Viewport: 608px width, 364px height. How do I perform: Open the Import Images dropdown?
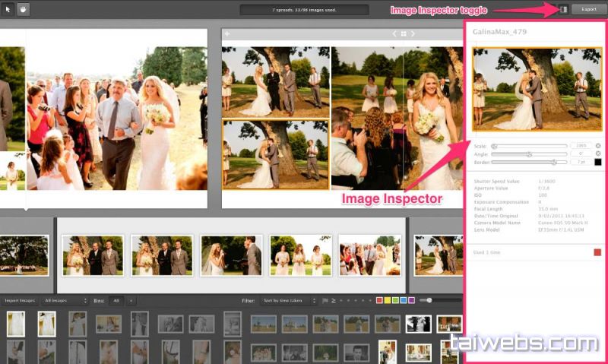point(21,301)
